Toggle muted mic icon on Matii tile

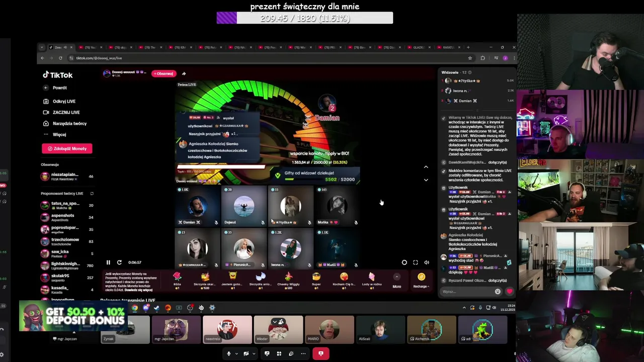[356, 265]
